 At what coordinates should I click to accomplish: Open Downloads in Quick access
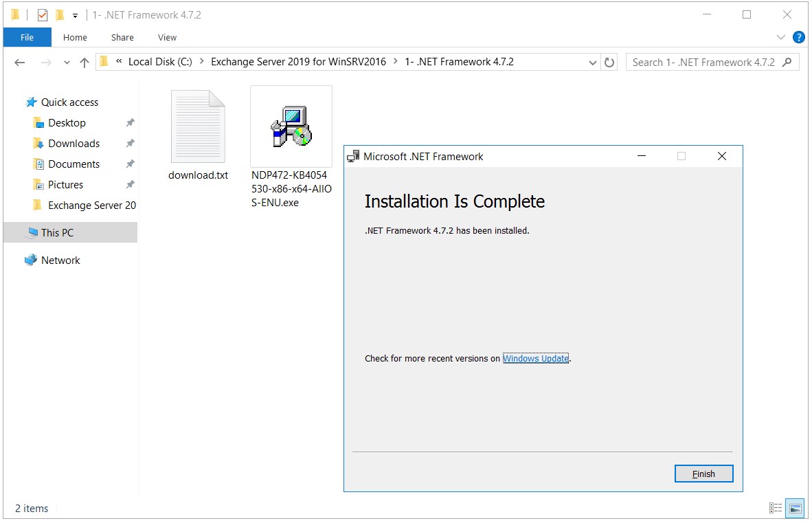click(74, 144)
